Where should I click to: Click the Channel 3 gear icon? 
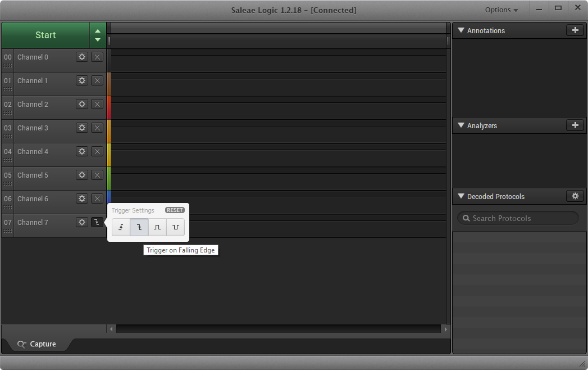point(82,128)
